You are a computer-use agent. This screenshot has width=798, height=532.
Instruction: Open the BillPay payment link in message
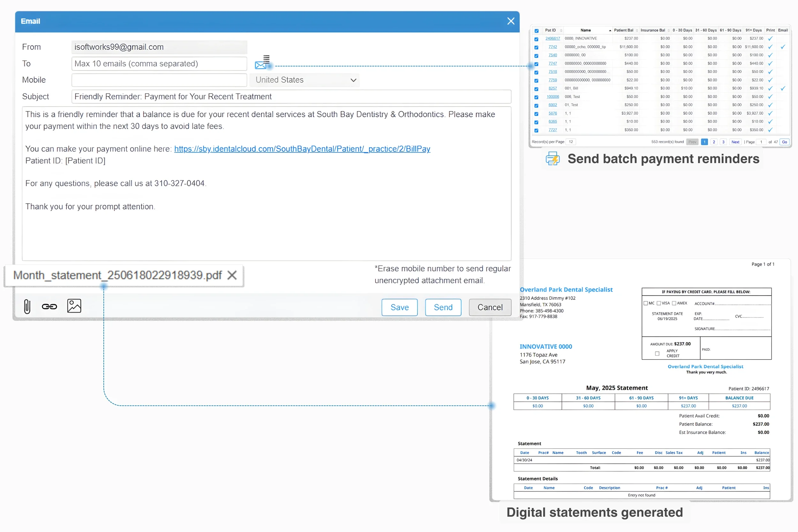pyautogui.click(x=302, y=149)
